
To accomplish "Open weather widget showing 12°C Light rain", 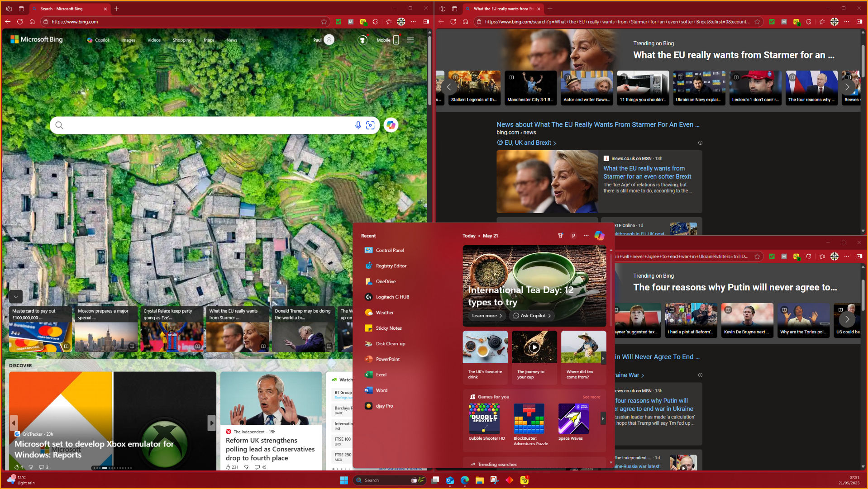I will point(21,480).
